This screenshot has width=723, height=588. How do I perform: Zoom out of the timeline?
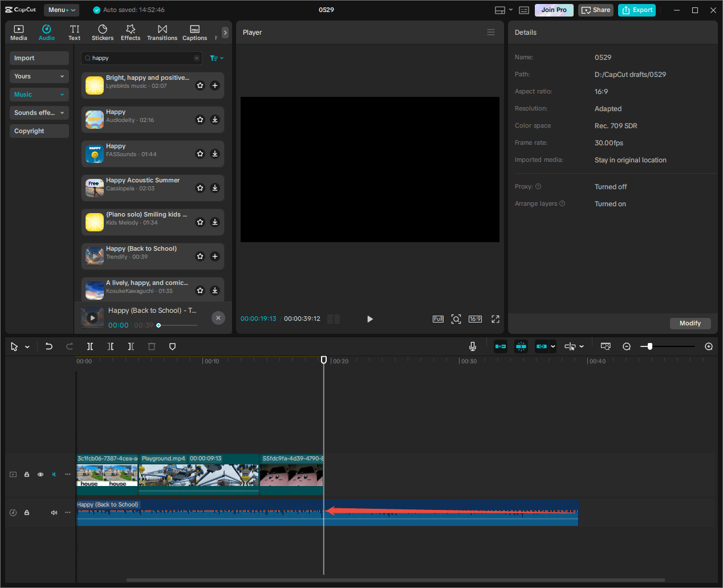tap(627, 346)
